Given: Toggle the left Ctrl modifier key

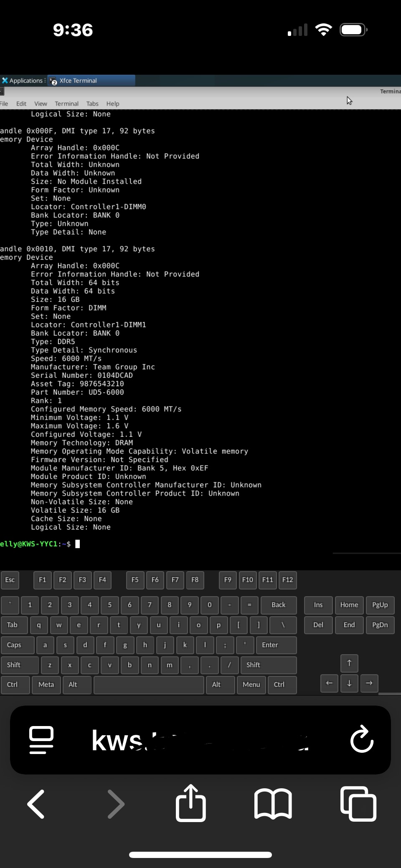Looking at the screenshot, I should click(x=15, y=685).
